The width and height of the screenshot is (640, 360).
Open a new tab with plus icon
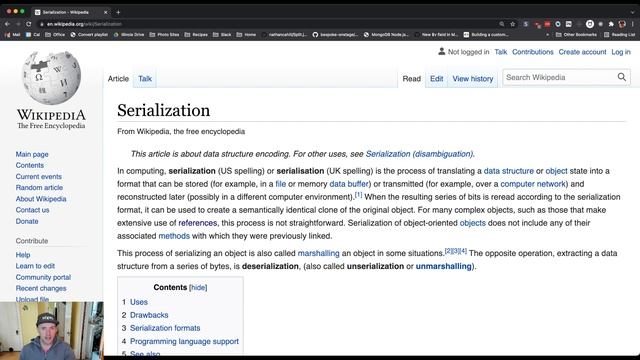(x=118, y=12)
